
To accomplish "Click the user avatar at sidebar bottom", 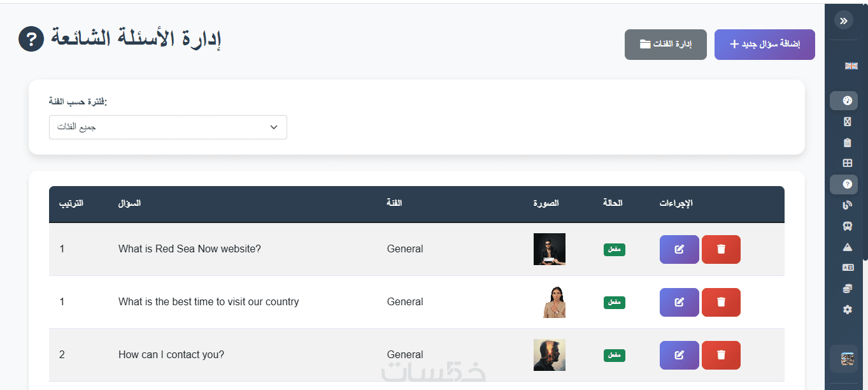I will [847, 359].
